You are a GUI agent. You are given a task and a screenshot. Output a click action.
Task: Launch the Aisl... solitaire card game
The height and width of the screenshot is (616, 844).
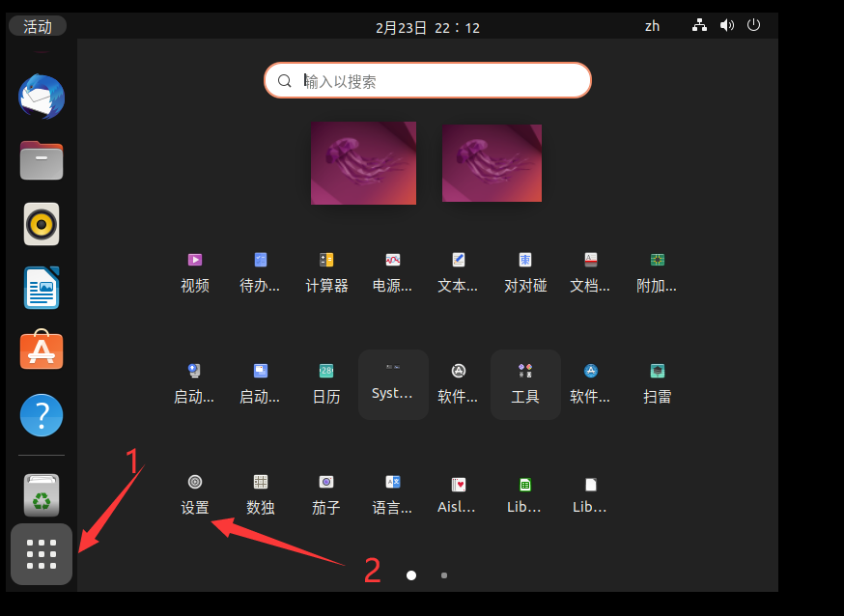pyautogui.click(x=457, y=495)
